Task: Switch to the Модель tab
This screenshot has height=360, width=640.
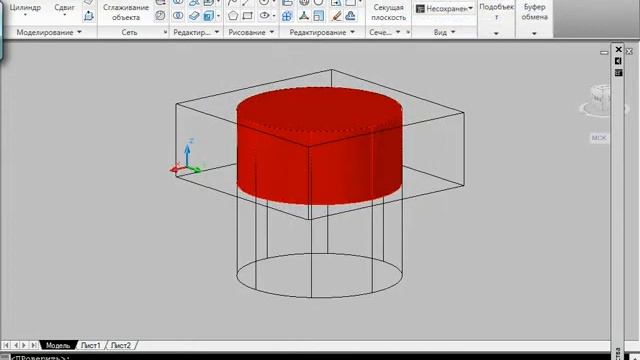Action: tap(58, 345)
